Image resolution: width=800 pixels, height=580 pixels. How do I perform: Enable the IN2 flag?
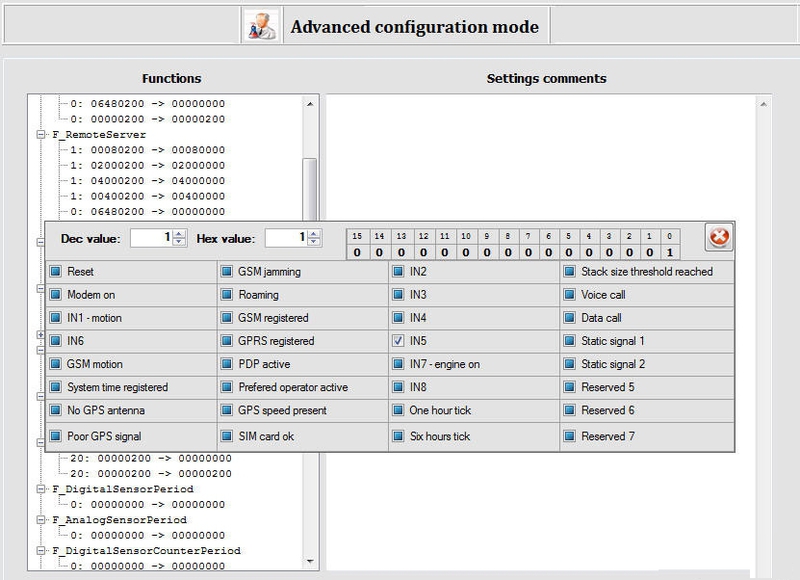pyautogui.click(x=398, y=272)
